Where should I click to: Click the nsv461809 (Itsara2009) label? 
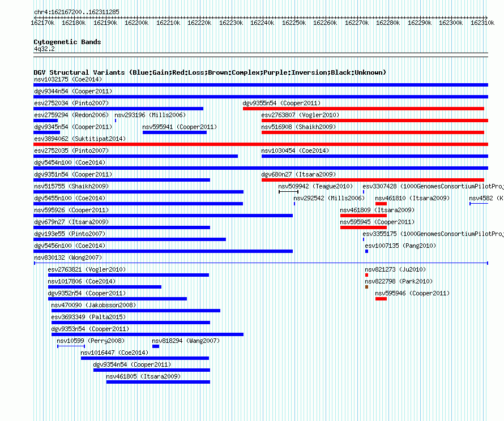point(377,210)
